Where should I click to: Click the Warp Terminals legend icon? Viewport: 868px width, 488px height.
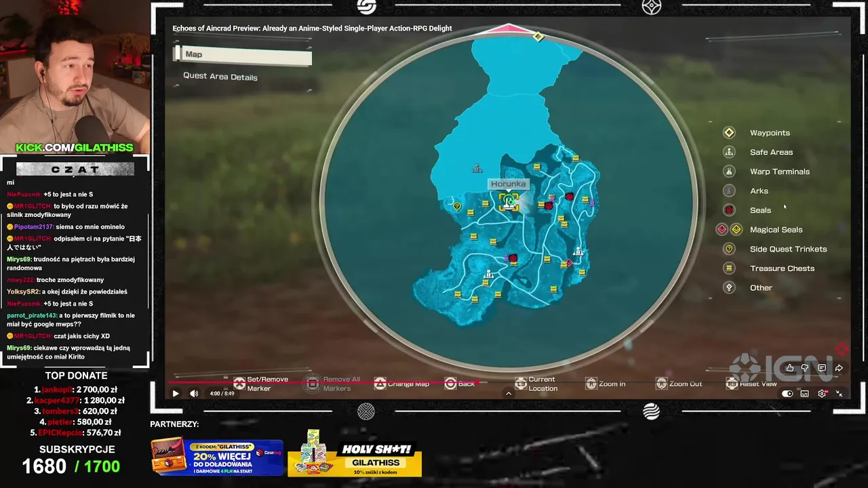pos(729,171)
